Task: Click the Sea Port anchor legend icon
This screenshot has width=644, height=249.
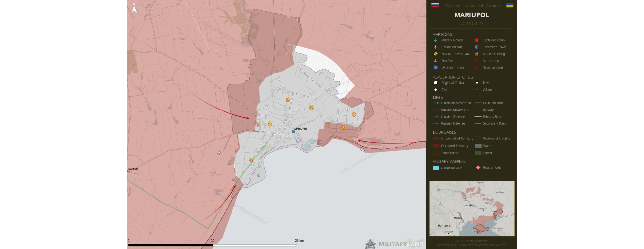Action: pos(436,61)
